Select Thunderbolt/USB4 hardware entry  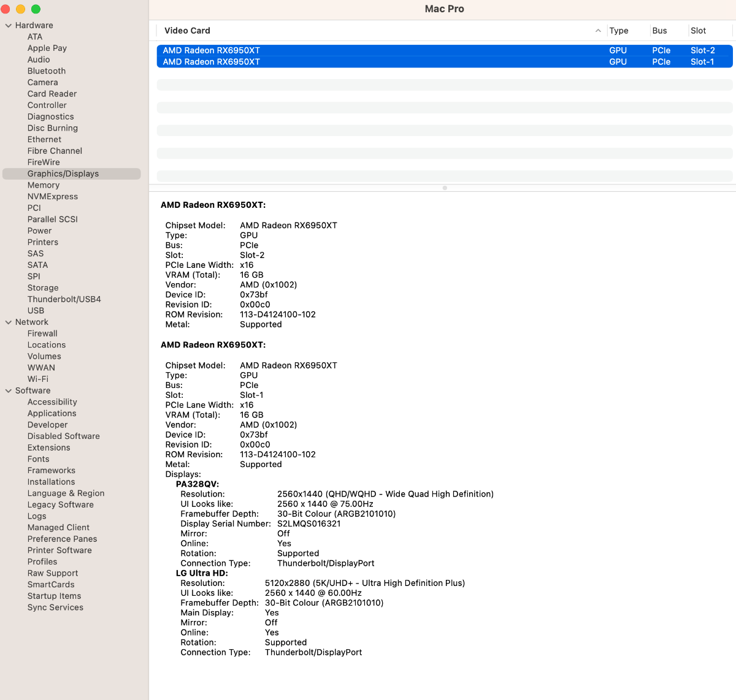click(x=64, y=299)
